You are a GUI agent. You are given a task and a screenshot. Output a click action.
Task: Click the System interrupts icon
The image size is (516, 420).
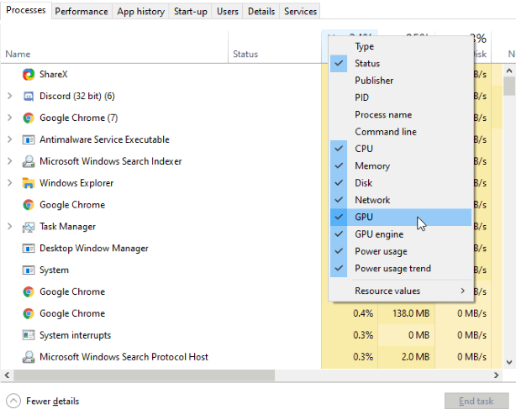29,335
